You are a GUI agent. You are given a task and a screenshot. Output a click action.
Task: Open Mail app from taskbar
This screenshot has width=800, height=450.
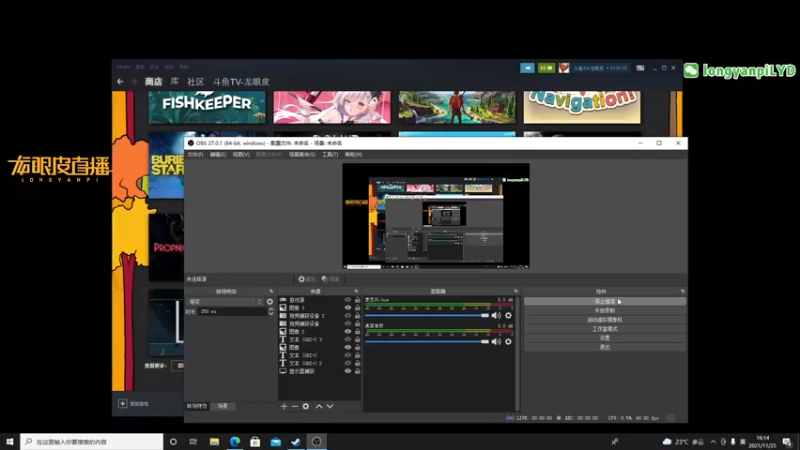276,441
